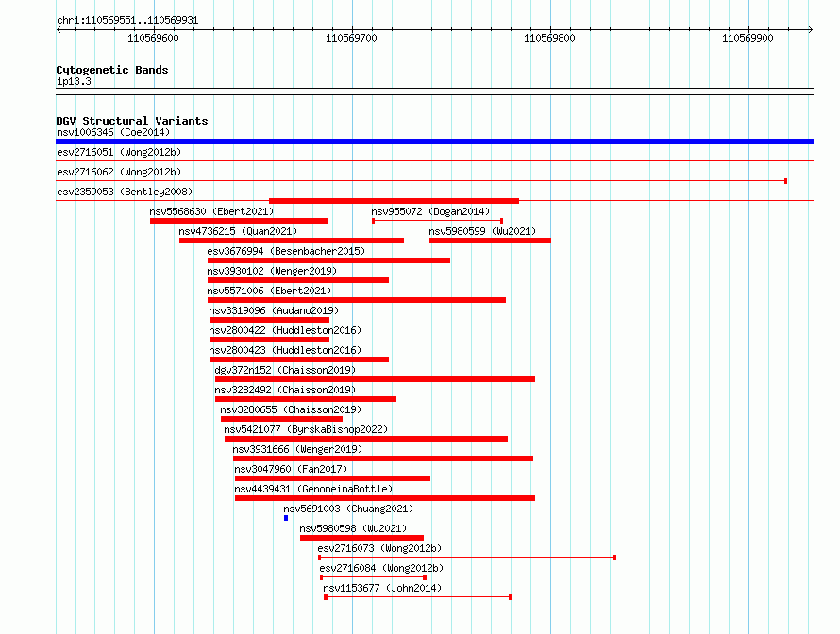
Task: Open nsv2800422 (Huddleston2016) label
Action: coord(285,330)
